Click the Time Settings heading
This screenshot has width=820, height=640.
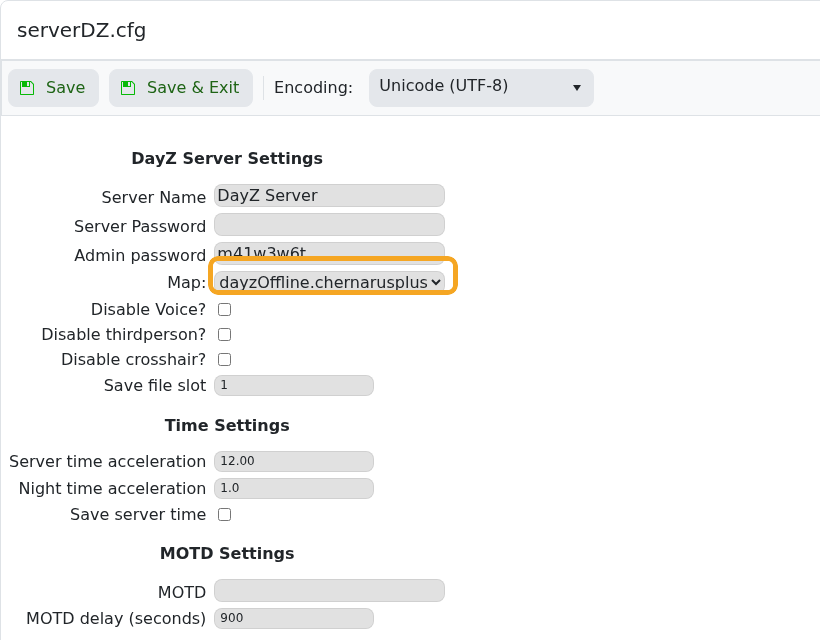pyautogui.click(x=227, y=426)
